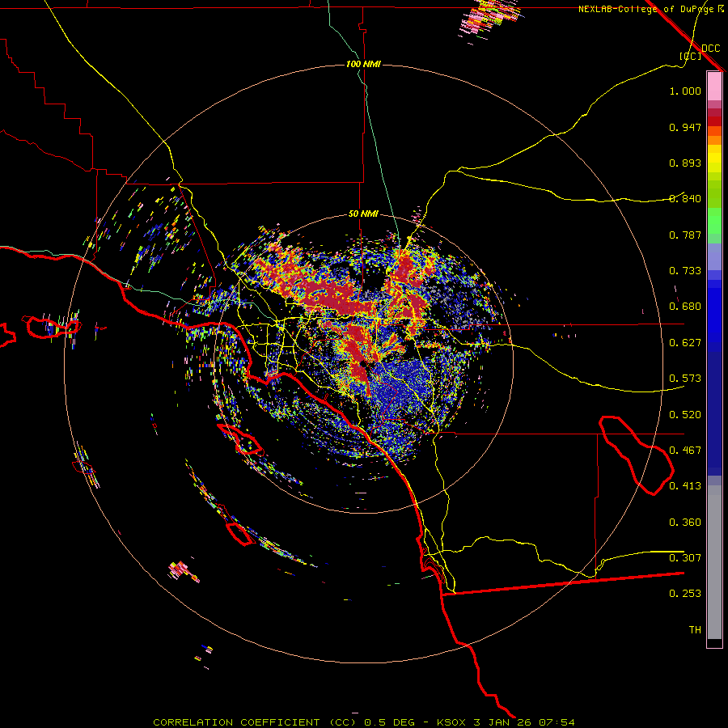728x728 pixels.
Task: Select the yellow color bar segment
Action: coord(714,159)
